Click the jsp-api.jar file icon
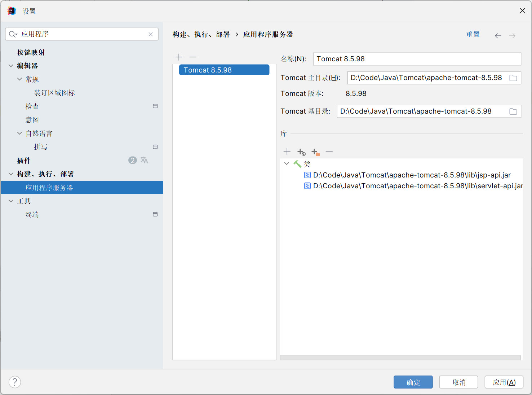Viewport: 532px width, 395px height. point(307,175)
